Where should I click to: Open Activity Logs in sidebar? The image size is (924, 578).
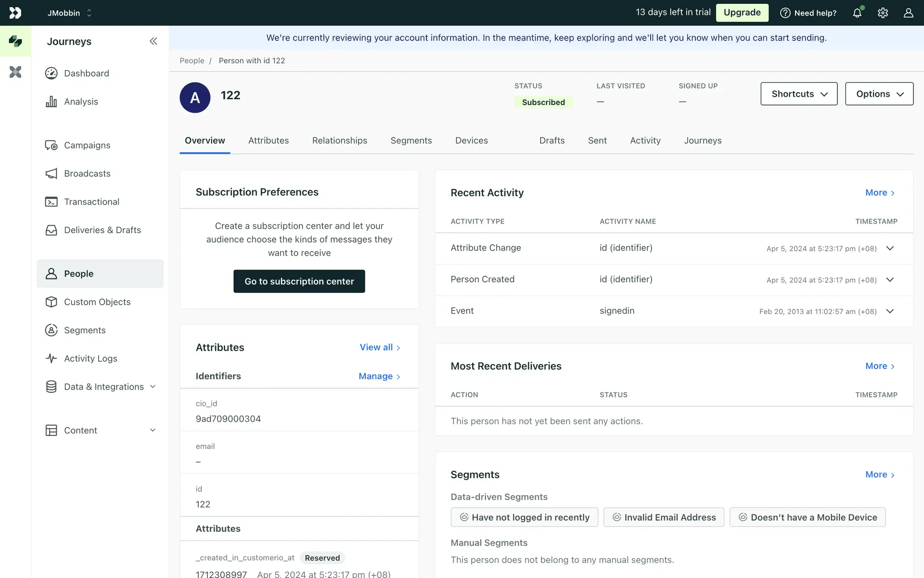pyautogui.click(x=90, y=358)
